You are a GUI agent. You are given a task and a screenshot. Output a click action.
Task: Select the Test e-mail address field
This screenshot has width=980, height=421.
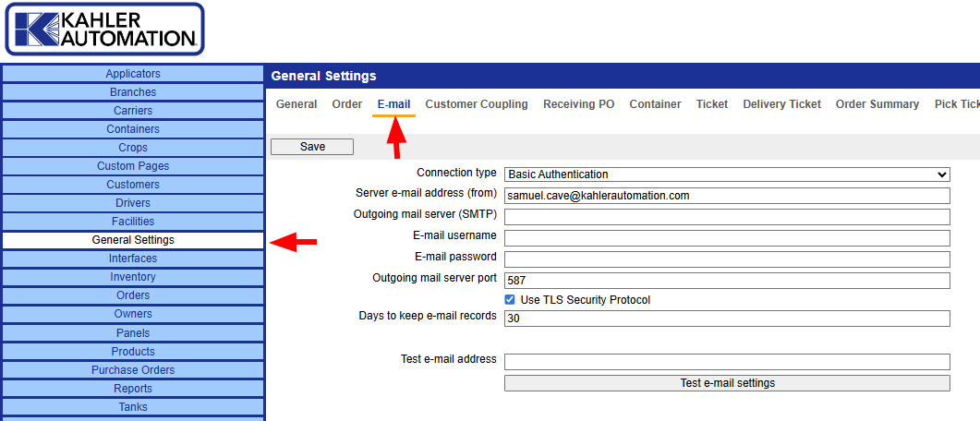[727, 362]
